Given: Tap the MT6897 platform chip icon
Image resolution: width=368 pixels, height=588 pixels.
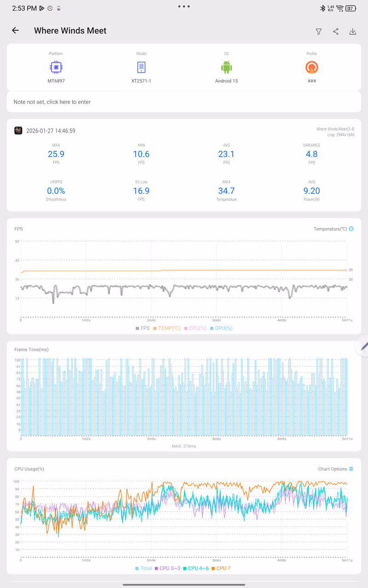Looking at the screenshot, I should [56, 68].
